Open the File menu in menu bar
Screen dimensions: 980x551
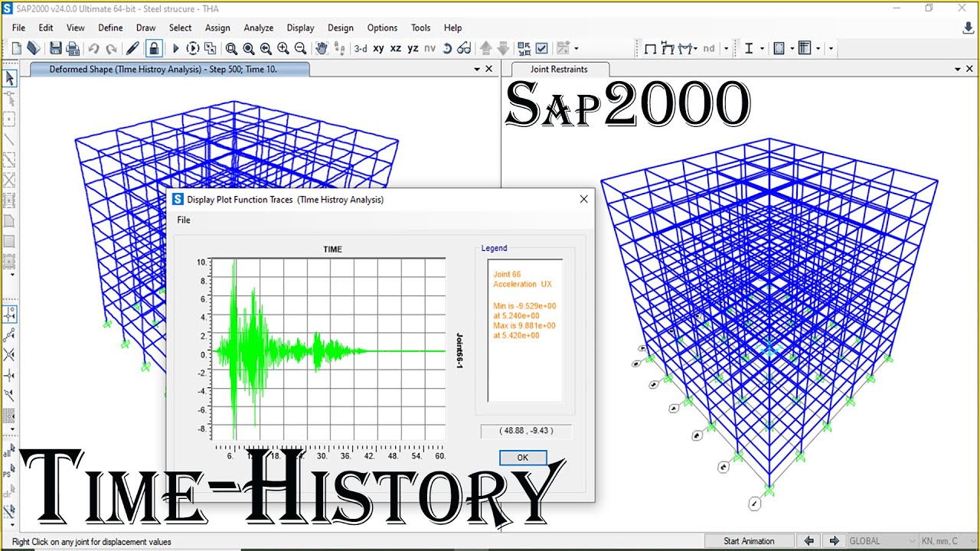point(18,28)
